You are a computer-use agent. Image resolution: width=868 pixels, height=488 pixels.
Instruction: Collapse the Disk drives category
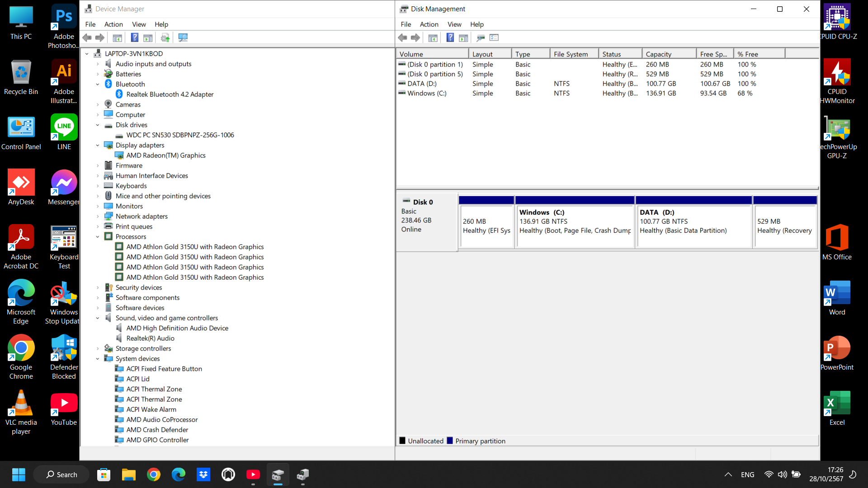pyautogui.click(x=98, y=125)
